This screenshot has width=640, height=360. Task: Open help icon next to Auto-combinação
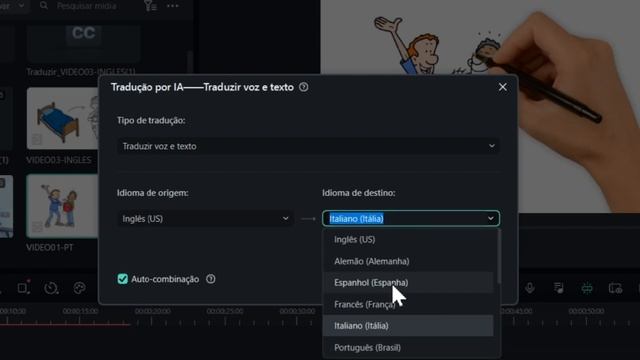click(x=211, y=279)
